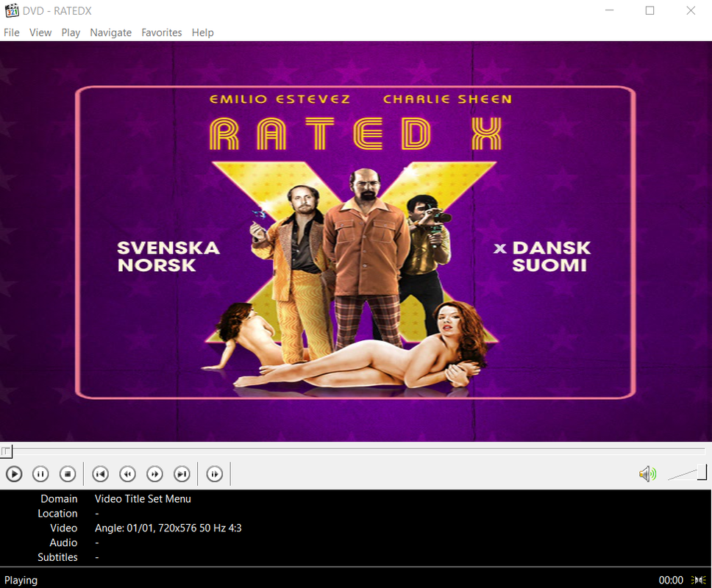Screen dimensions: 712x588
Task: Skip to the previous chapter
Action: click(100, 474)
